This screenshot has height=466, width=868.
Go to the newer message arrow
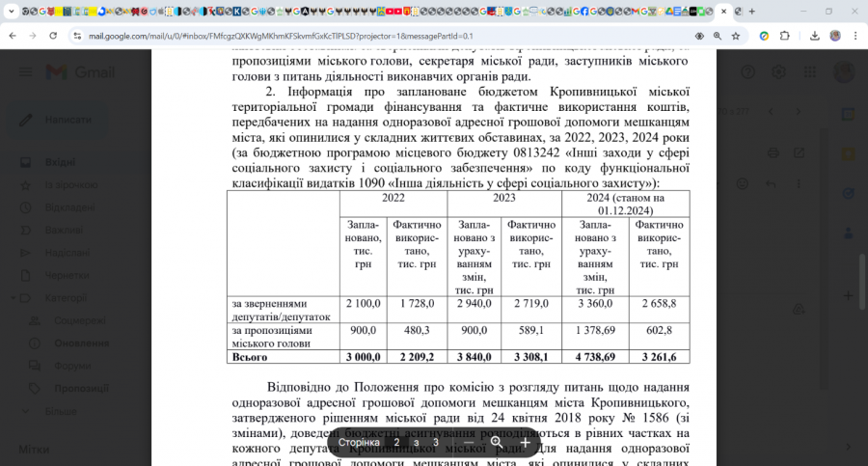click(x=772, y=111)
